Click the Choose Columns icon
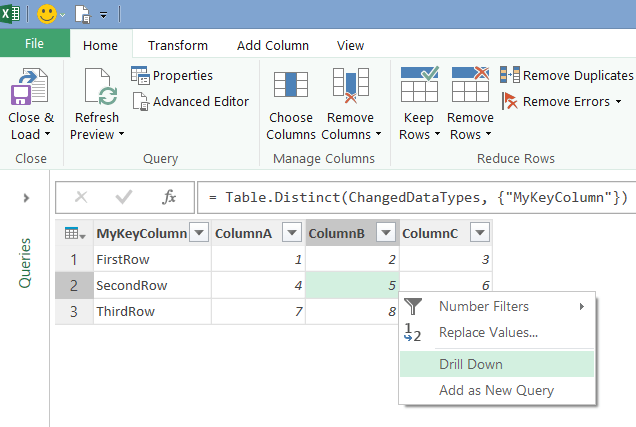Viewport: 636px width, 427px height. [x=291, y=84]
